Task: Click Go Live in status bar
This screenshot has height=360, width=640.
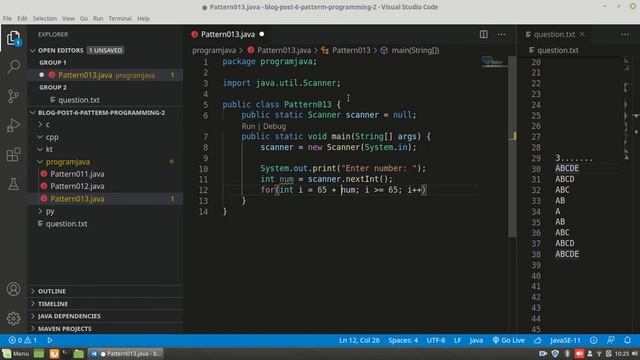Action: (x=509, y=340)
